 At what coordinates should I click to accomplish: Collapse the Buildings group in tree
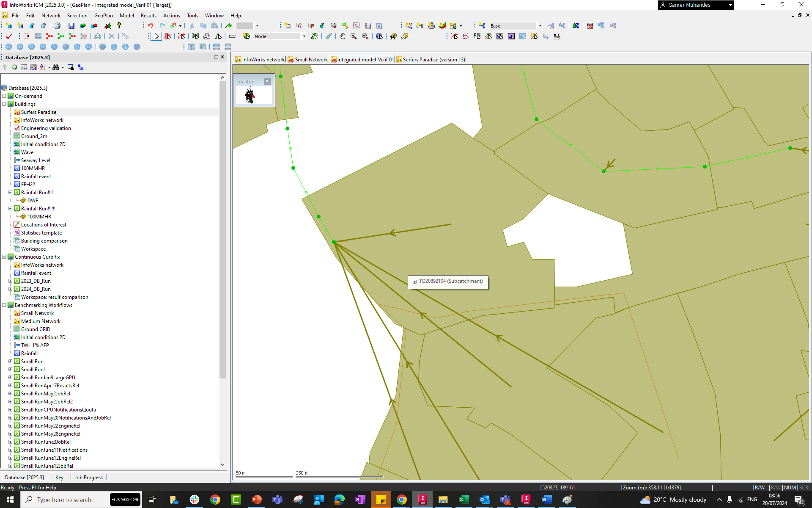tap(4, 104)
